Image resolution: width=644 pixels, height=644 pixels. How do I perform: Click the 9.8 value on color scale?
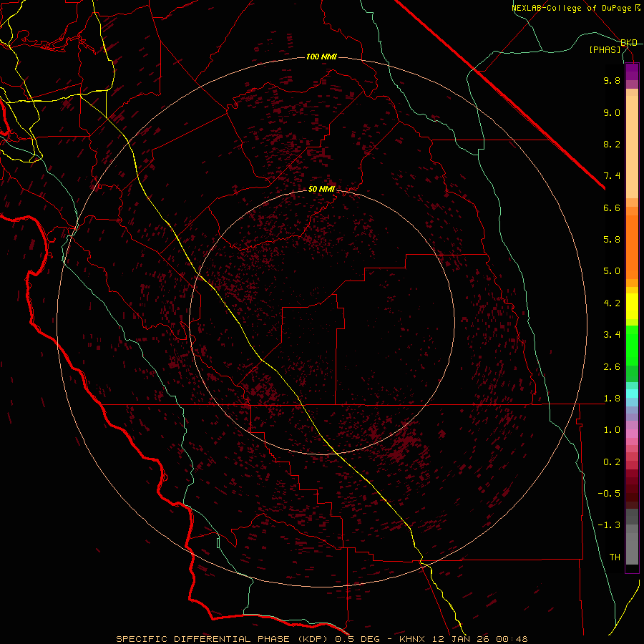(612, 80)
